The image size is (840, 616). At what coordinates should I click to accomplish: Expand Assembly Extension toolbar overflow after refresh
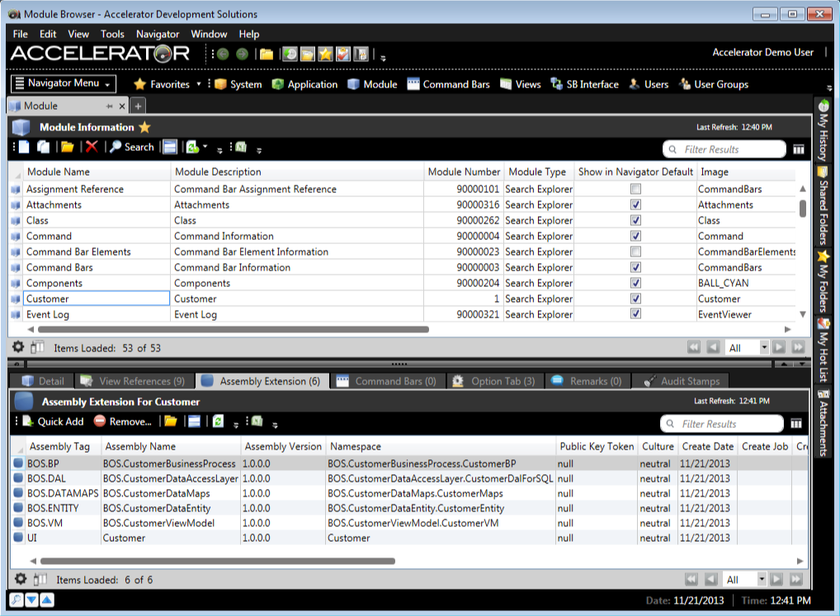coord(236,425)
